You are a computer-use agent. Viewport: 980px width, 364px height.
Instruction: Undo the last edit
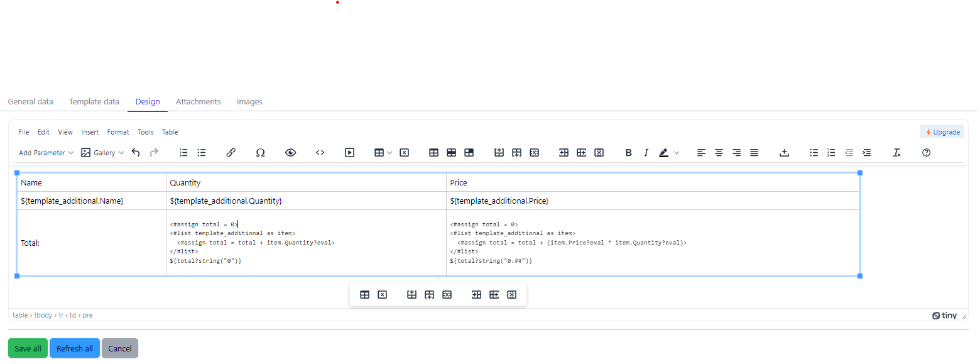[x=136, y=152]
